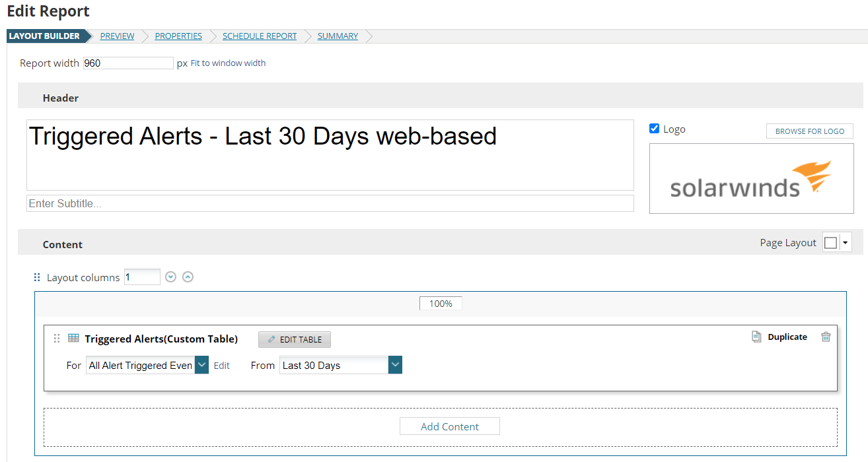
Task: Increase layout columns with up arrow
Action: (x=188, y=277)
